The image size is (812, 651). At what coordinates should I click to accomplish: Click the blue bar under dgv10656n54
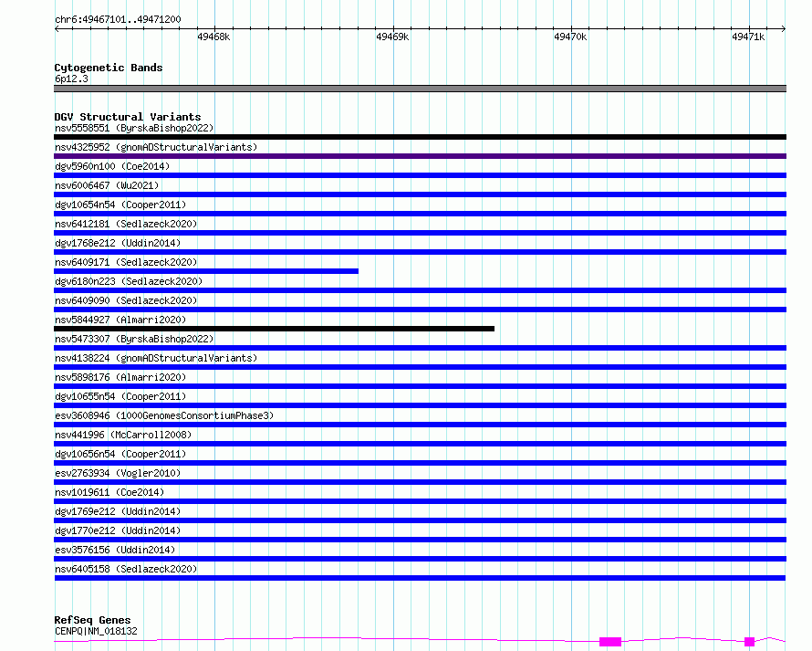[x=420, y=463]
